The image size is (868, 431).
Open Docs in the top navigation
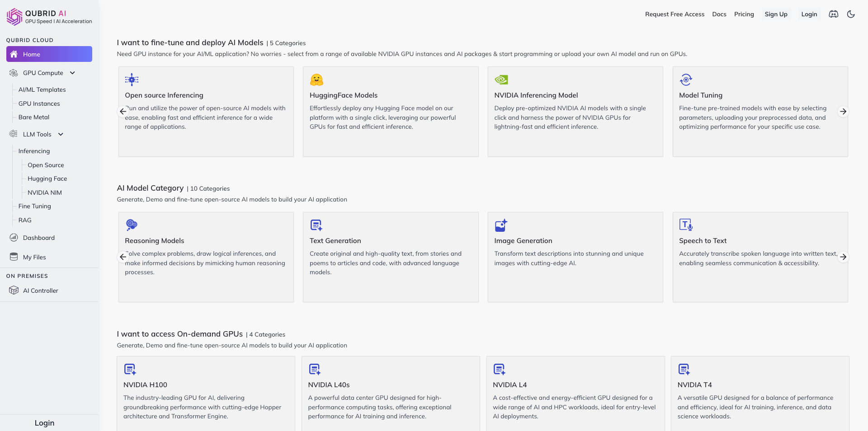pos(719,14)
